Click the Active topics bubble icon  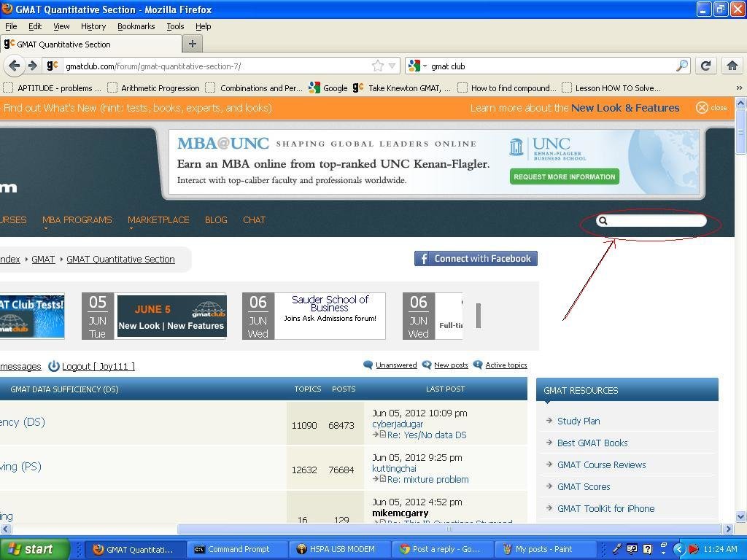[478, 365]
